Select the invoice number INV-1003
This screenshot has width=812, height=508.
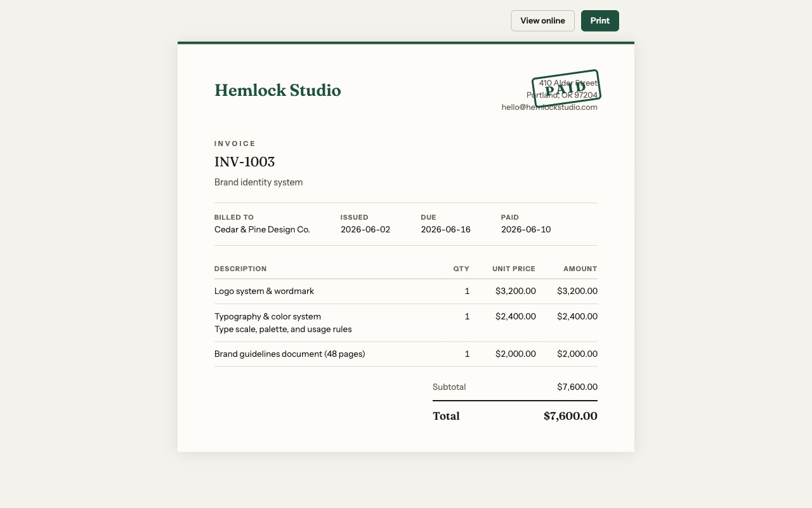click(244, 162)
